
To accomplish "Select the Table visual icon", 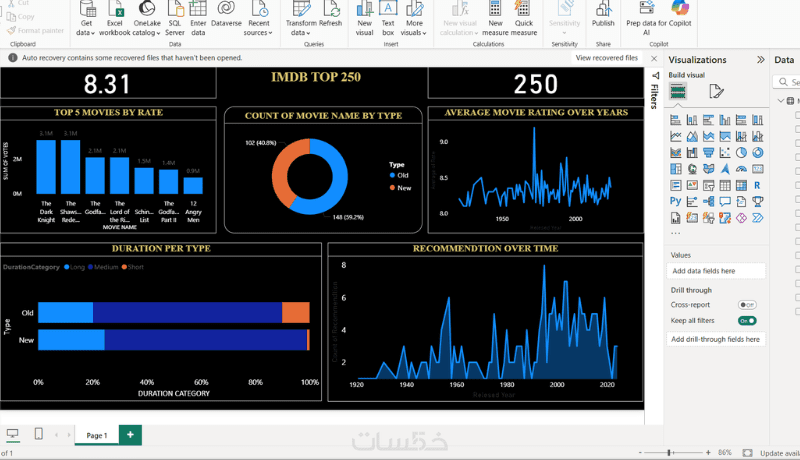I will pyautogui.click(x=724, y=185).
